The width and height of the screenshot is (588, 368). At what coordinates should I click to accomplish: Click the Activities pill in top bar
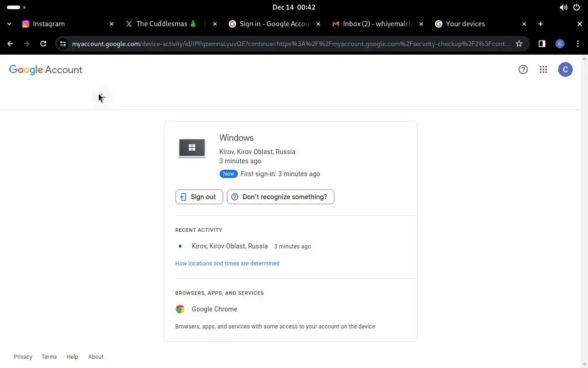[16, 7]
